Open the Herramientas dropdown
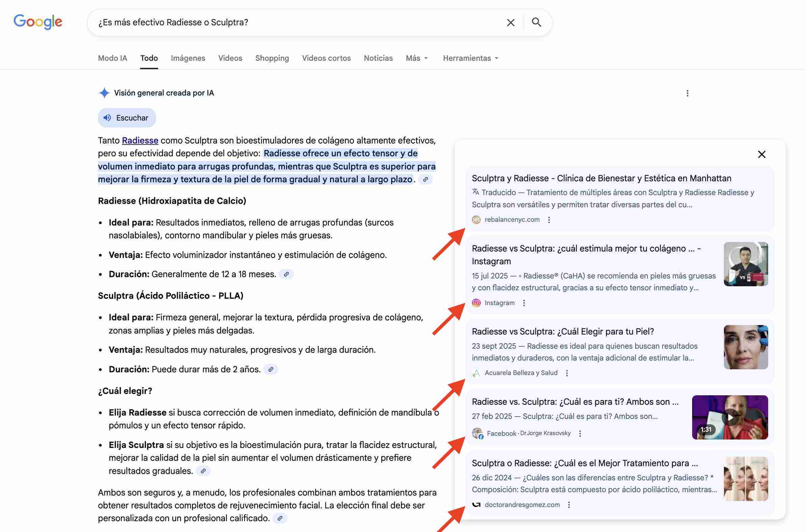 point(470,58)
